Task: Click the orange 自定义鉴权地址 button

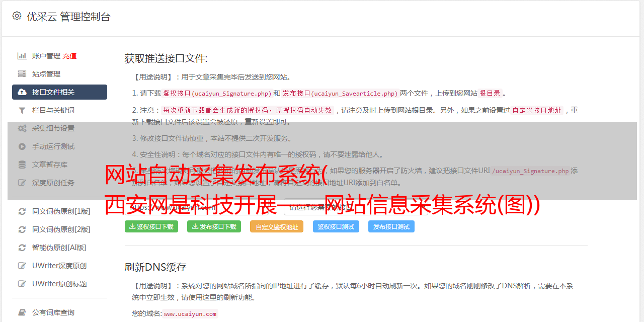Action: coord(277,226)
